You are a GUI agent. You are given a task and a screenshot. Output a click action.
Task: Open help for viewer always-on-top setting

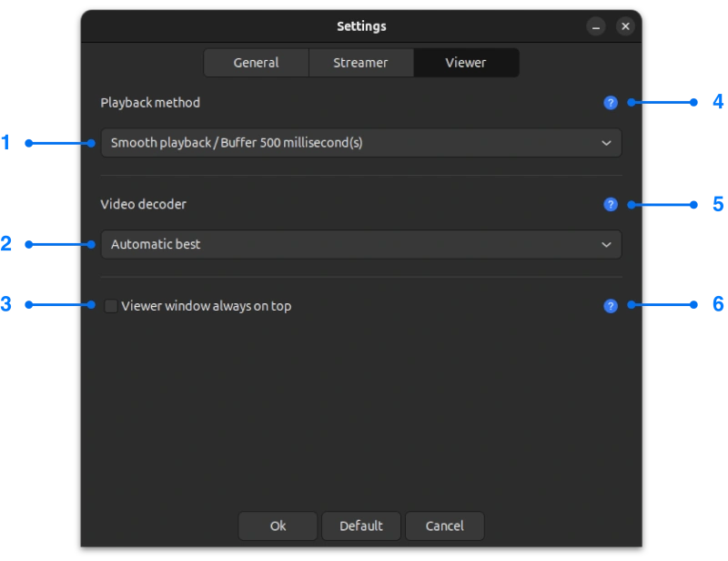pos(610,306)
